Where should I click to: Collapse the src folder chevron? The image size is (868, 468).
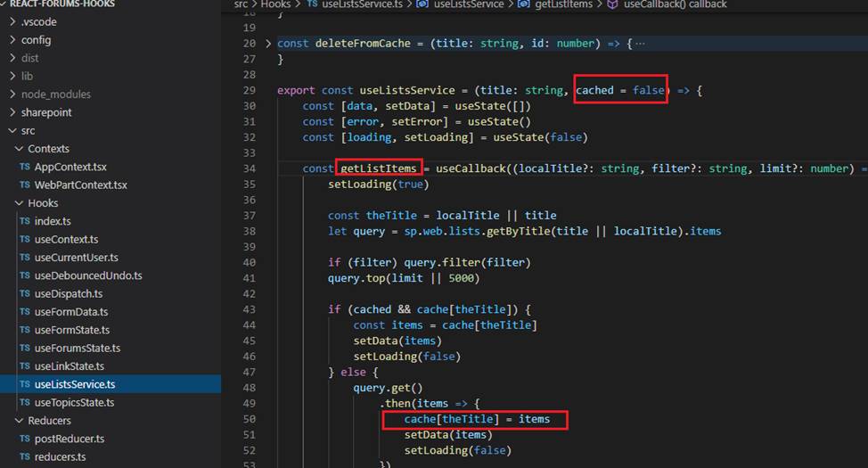12,131
